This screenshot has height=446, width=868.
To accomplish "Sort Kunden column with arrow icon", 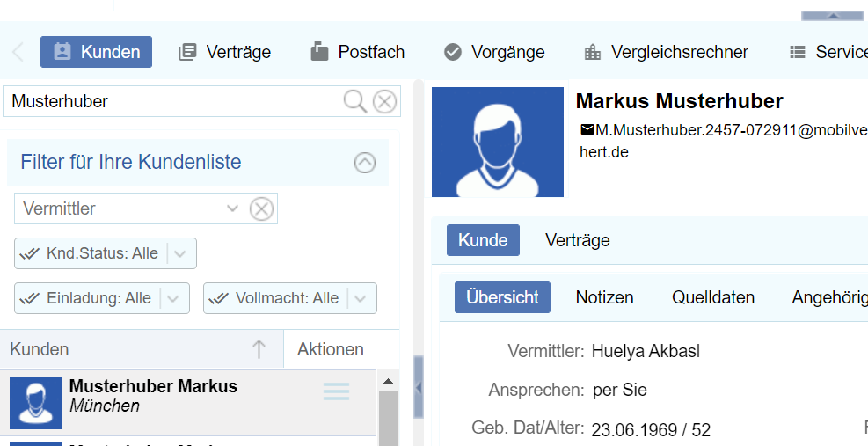I will click(259, 349).
